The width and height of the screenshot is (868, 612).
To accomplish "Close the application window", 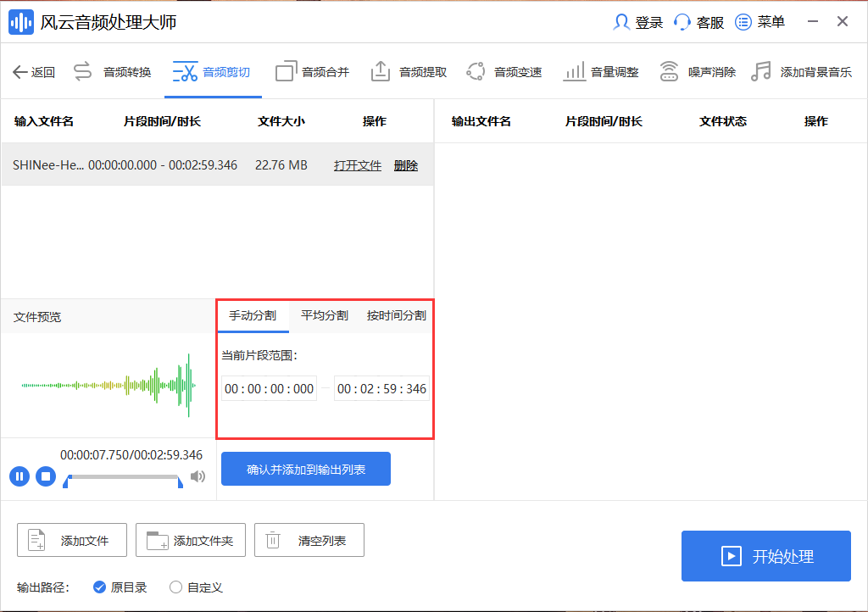I will pyautogui.click(x=843, y=21).
